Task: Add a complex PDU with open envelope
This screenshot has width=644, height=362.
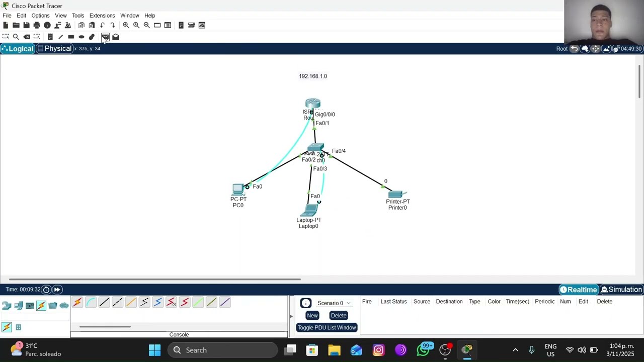Action: [116, 37]
